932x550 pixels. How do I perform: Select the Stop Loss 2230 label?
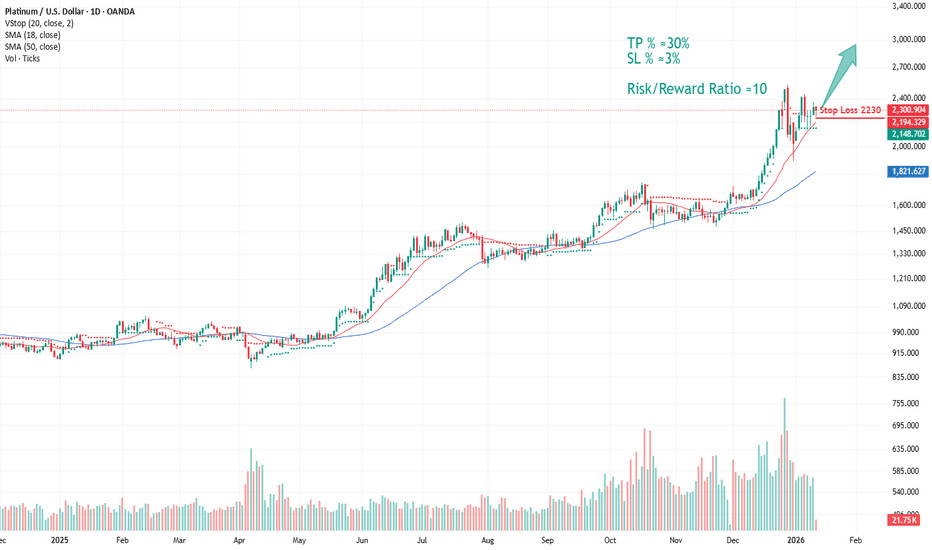click(850, 109)
